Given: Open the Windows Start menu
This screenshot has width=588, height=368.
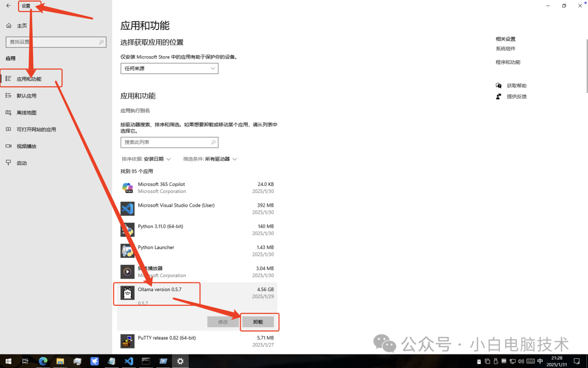Looking at the screenshot, I should click(x=8, y=361).
